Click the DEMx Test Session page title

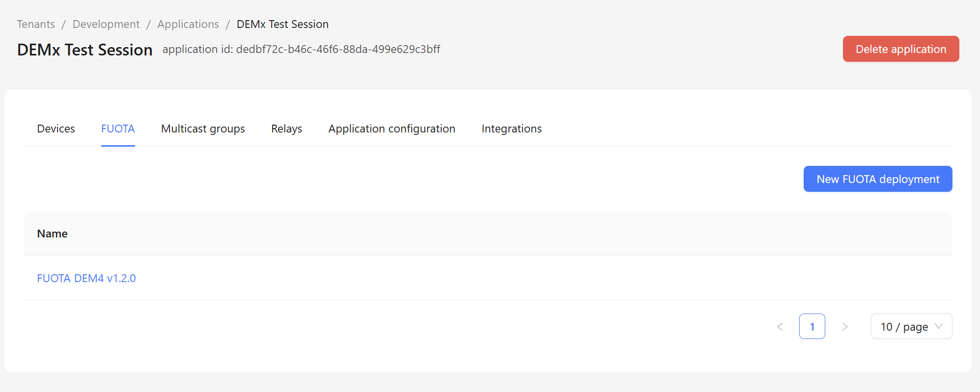pos(85,50)
